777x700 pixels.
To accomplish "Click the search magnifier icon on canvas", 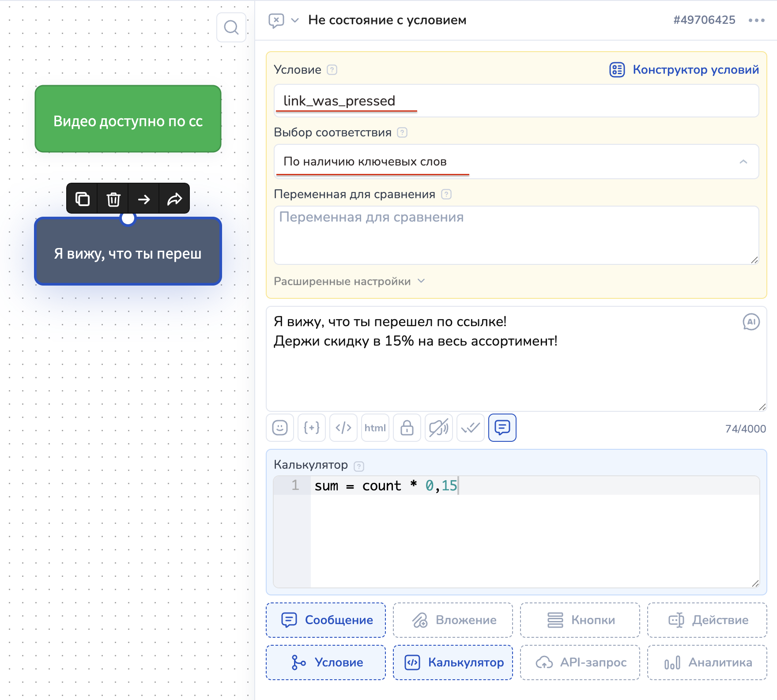I will pyautogui.click(x=231, y=27).
